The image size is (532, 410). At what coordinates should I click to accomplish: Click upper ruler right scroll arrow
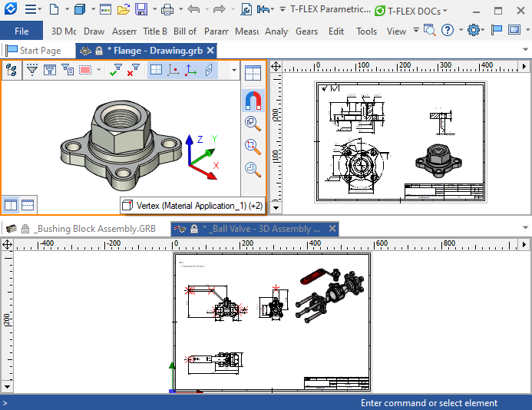[x=524, y=66]
